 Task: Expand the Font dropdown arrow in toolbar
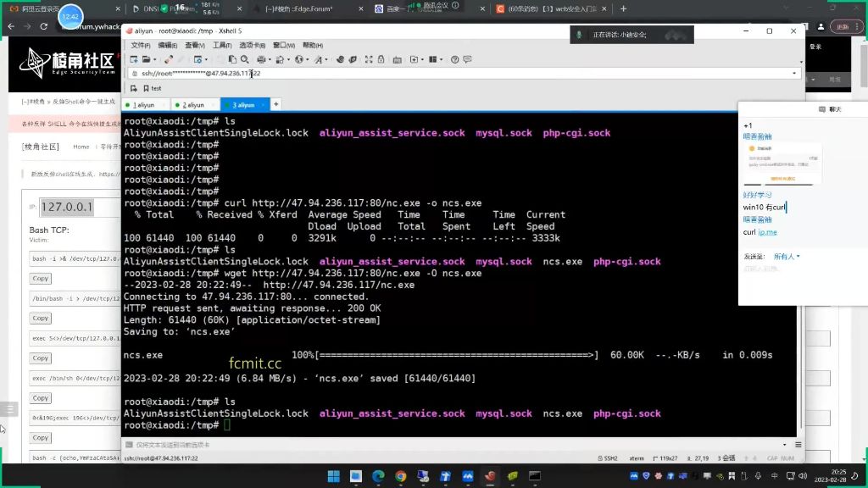pyautogui.click(x=326, y=59)
